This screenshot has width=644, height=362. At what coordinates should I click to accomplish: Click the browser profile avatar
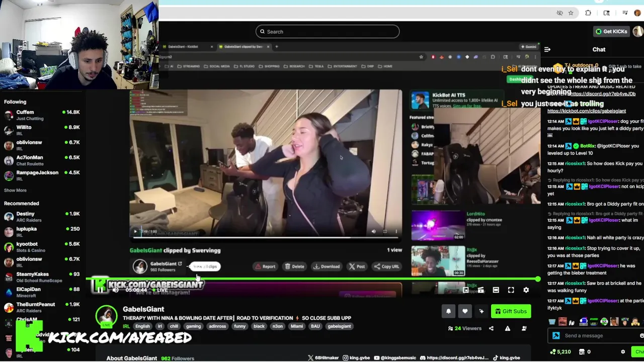(637, 13)
